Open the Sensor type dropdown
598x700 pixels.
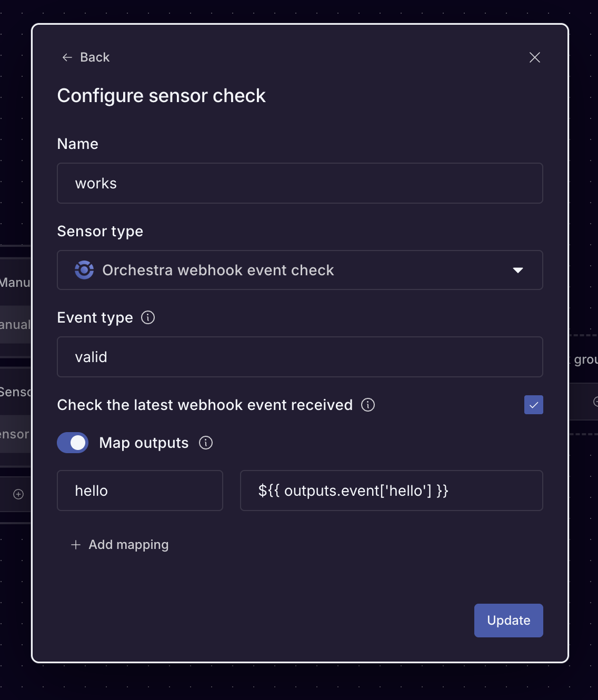300,270
